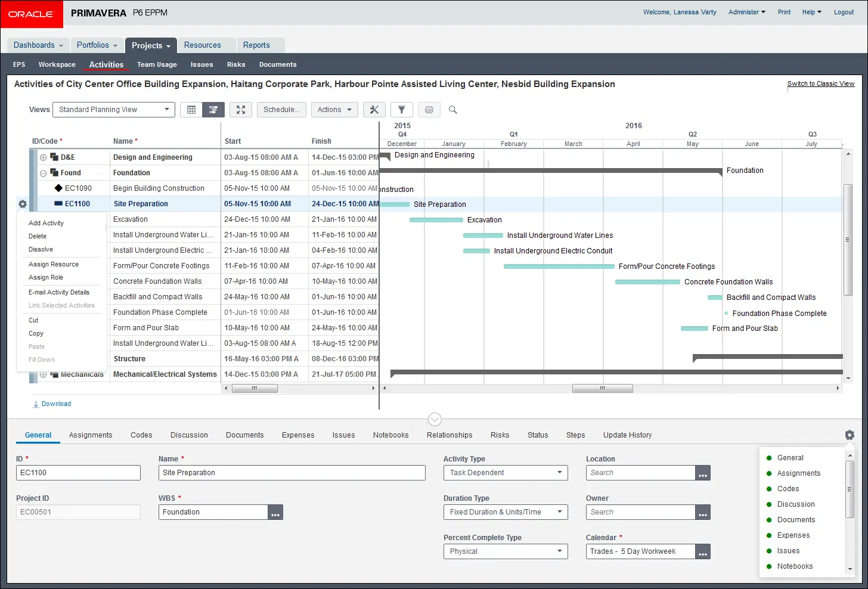Screen dimensions: 868x589
Task: Choose Add Activity from the context menu
Action: 46,223
